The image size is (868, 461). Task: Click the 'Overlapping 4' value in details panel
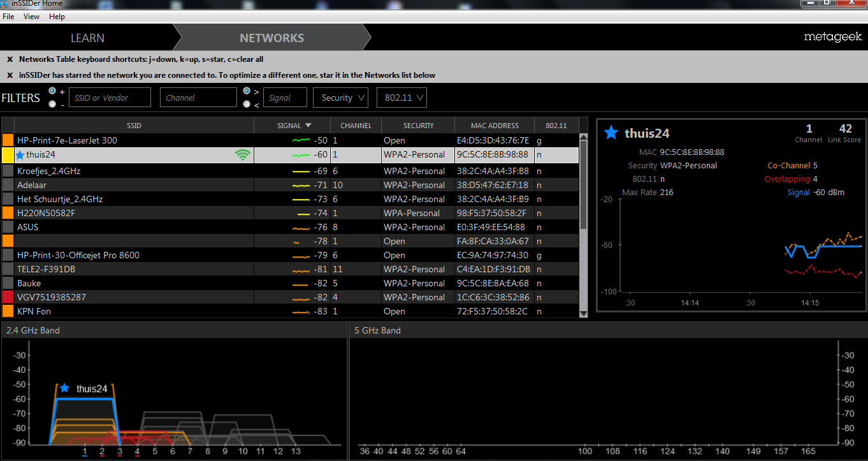(791, 179)
